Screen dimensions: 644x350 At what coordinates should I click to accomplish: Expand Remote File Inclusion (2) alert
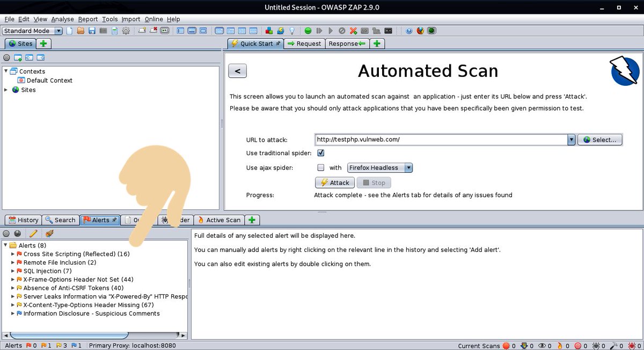pos(13,262)
